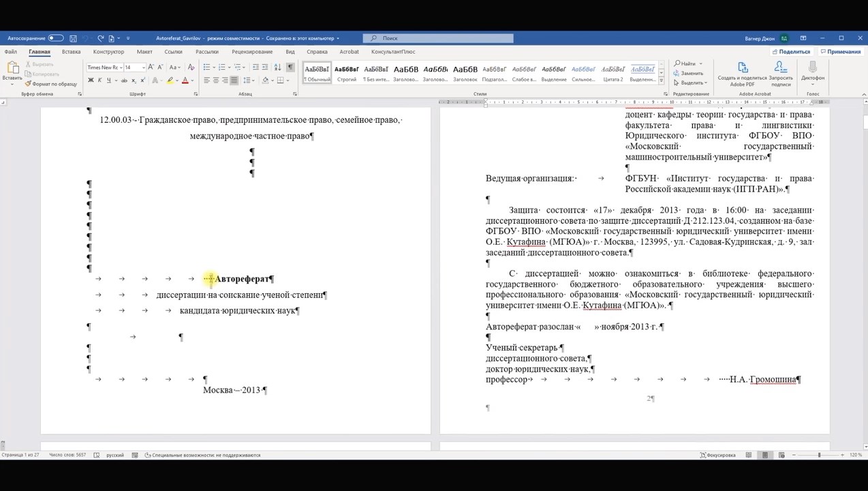Click the Поделиться button
The width and height of the screenshot is (868, 491).
click(x=790, y=52)
